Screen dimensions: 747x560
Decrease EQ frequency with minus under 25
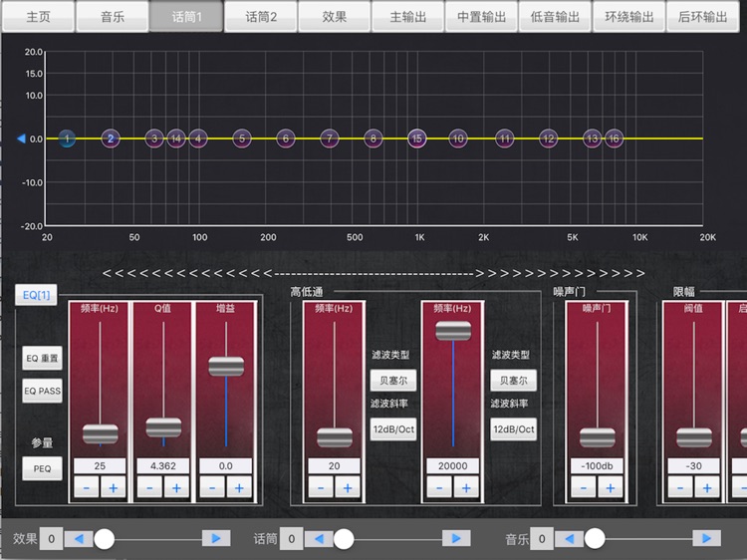tap(87, 487)
